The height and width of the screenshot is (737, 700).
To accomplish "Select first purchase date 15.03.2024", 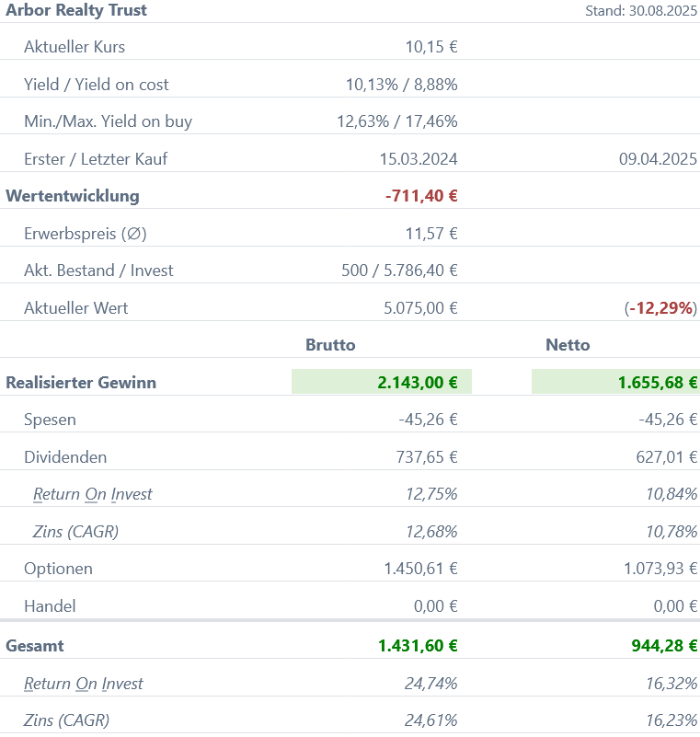I will 419,159.
